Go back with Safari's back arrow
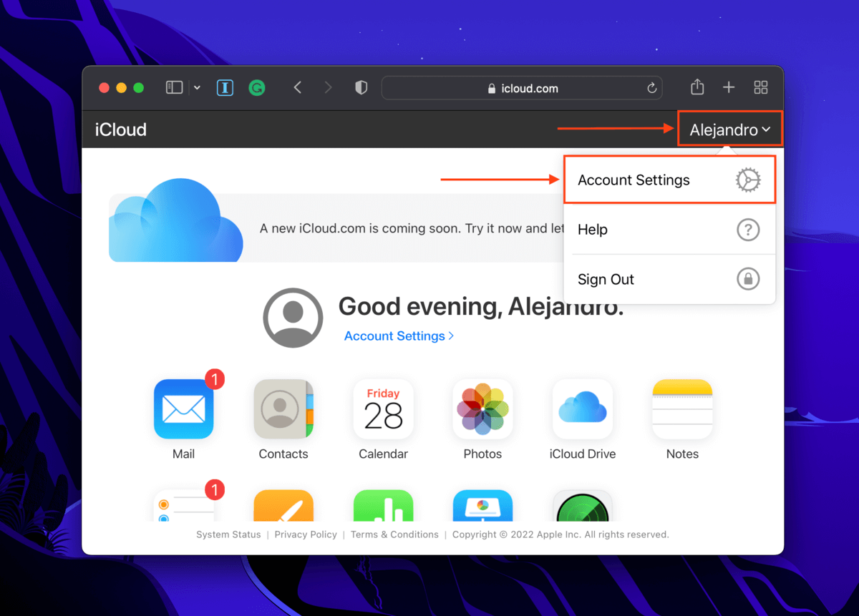 pyautogui.click(x=298, y=88)
